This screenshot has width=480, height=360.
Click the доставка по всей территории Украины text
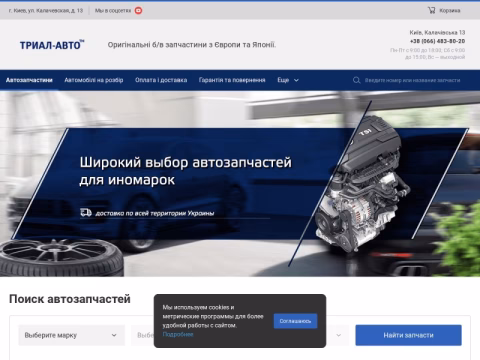155,213
